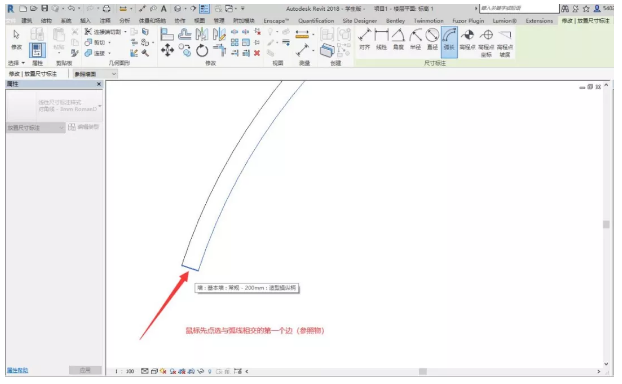Click the red Delete X icon
This screenshot has height=384, width=622.
click(x=257, y=53)
